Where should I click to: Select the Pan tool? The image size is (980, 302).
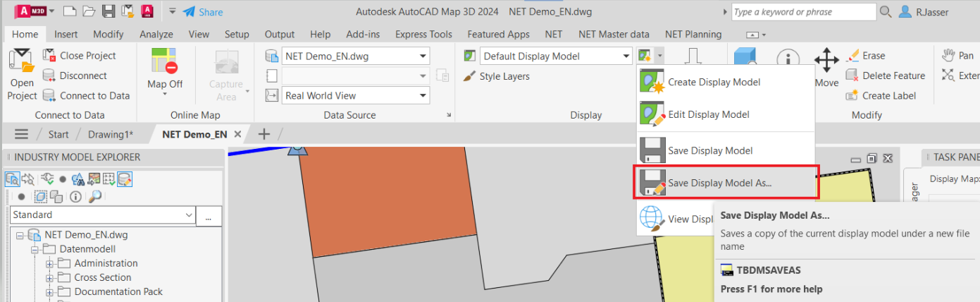tap(957, 55)
